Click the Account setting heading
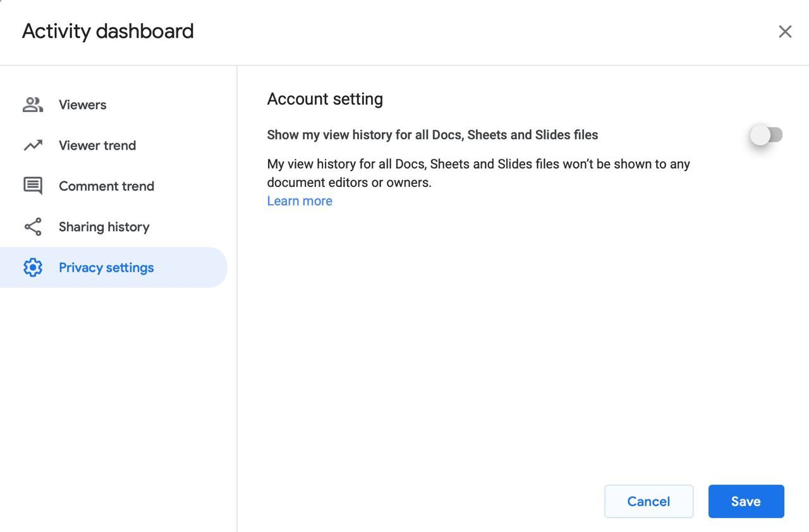Viewport: 809px width, 532px height. 325,99
